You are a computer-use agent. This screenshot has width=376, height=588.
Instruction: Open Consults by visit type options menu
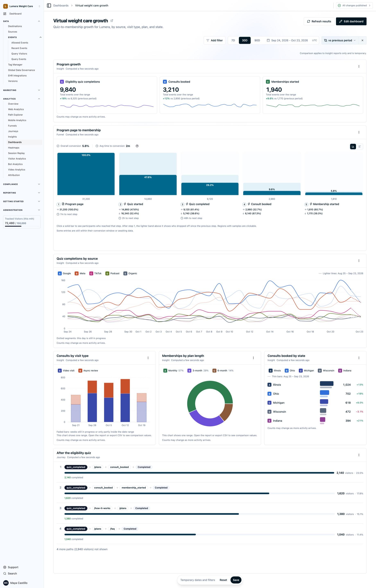[148, 358]
